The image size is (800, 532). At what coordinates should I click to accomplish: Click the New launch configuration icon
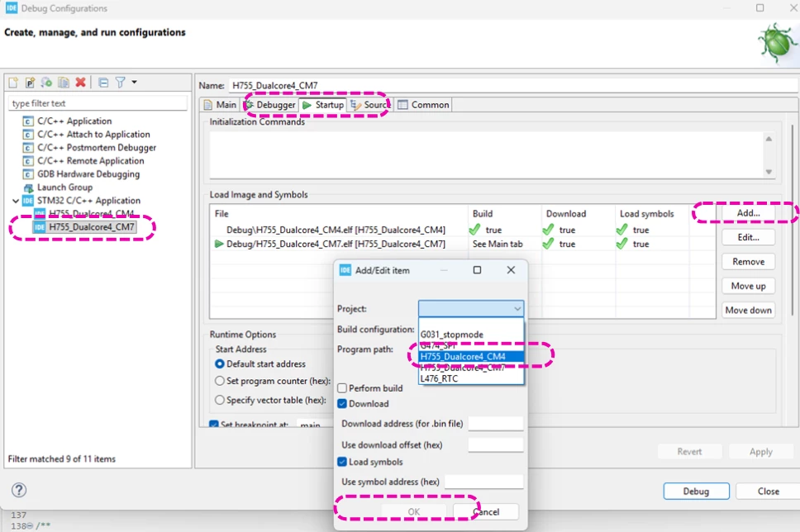coord(14,82)
